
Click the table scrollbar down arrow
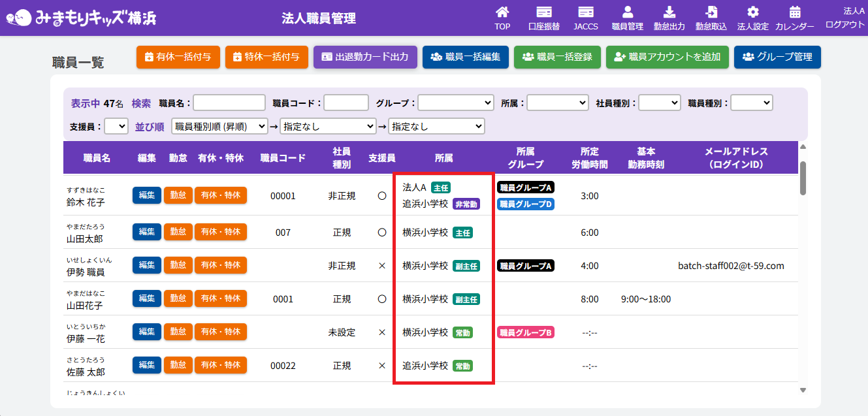803,390
